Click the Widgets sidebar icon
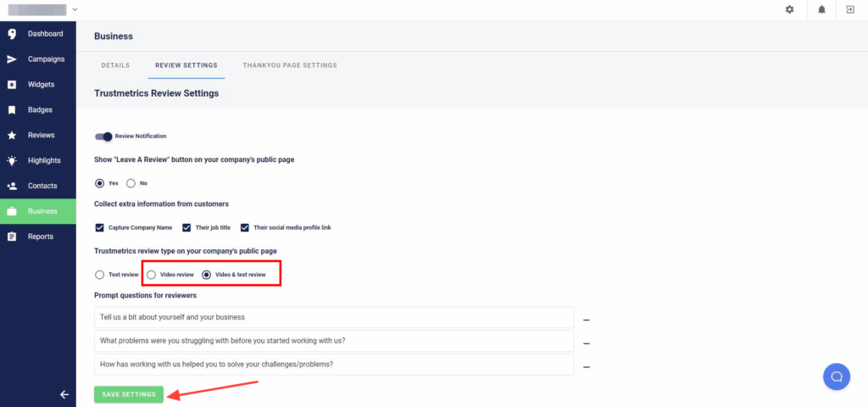The width and height of the screenshot is (868, 407). pos(12,85)
